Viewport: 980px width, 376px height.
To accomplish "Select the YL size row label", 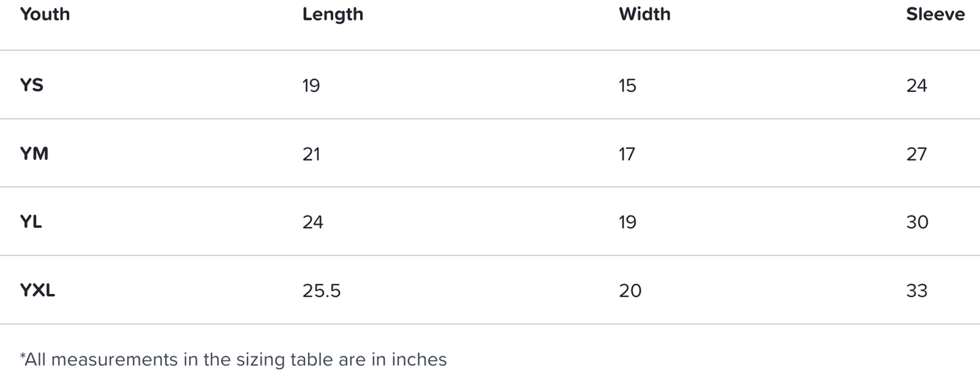I will pyautogui.click(x=31, y=222).
